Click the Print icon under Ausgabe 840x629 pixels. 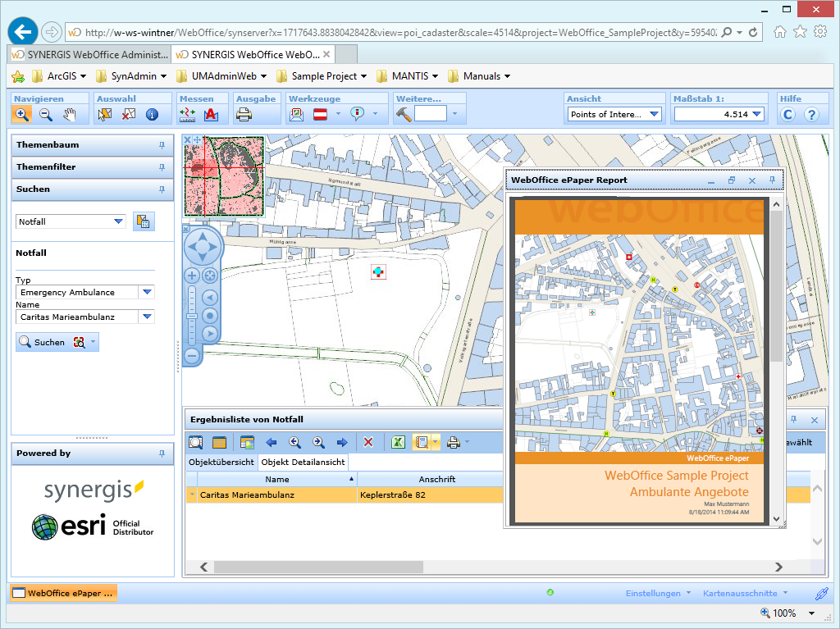point(245,114)
